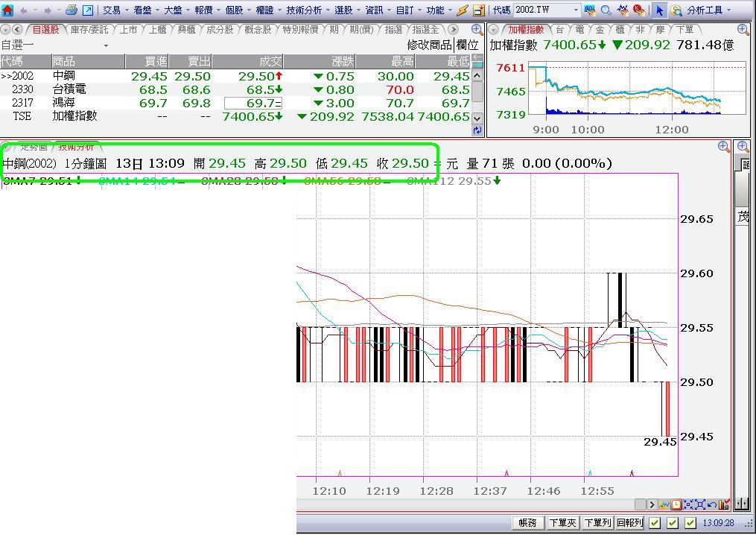
Task: Switch to the 上市 tab
Action: tap(128, 30)
